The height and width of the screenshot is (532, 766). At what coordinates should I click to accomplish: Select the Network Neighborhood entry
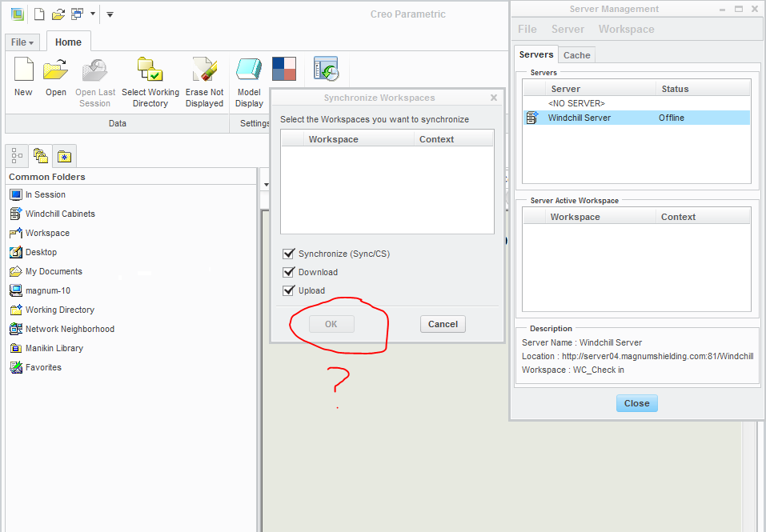tap(62, 329)
